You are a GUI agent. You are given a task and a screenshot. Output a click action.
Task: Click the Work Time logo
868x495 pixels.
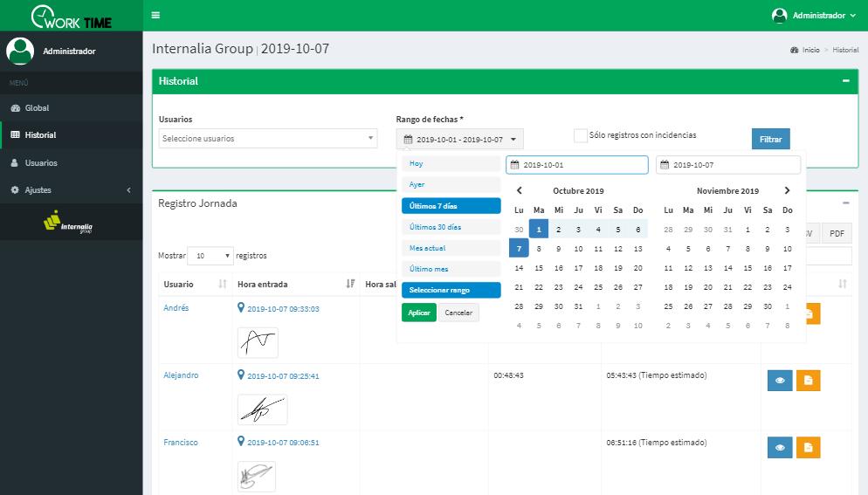coord(71,16)
